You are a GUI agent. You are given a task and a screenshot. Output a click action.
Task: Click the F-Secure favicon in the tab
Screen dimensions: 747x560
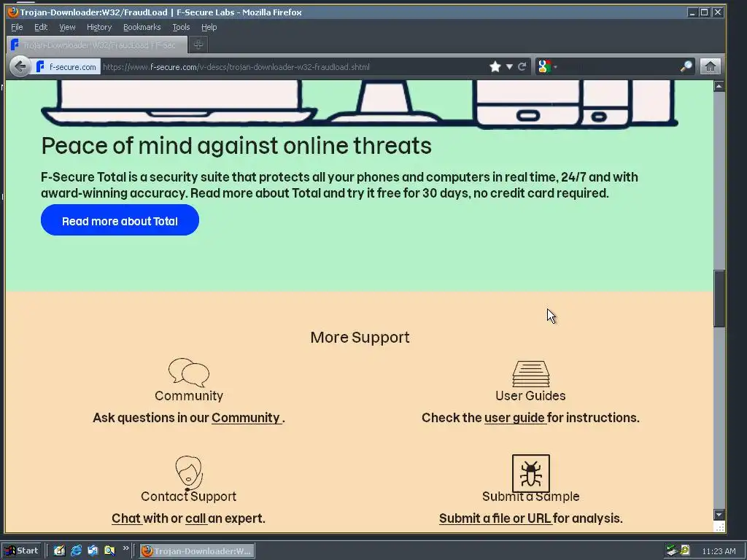point(15,44)
